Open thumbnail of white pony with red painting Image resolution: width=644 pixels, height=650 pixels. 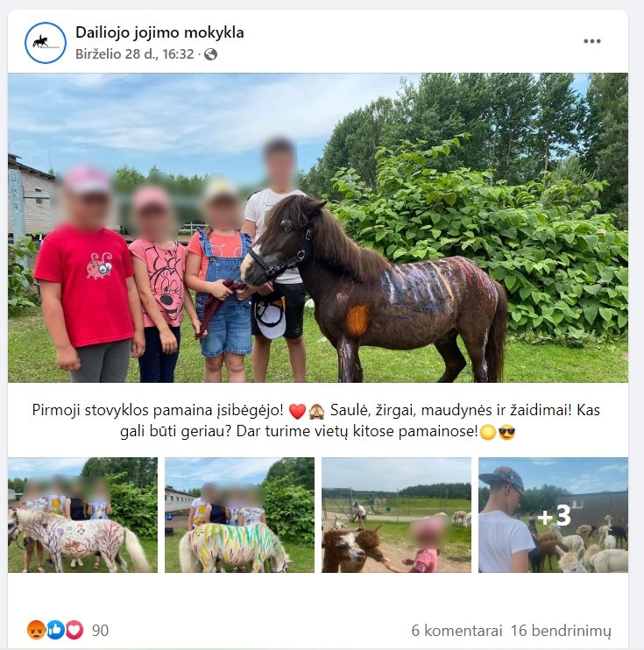pyautogui.click(x=82, y=515)
